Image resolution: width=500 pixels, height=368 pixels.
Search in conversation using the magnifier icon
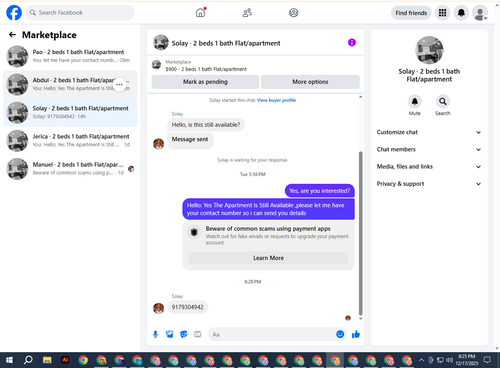(x=443, y=101)
